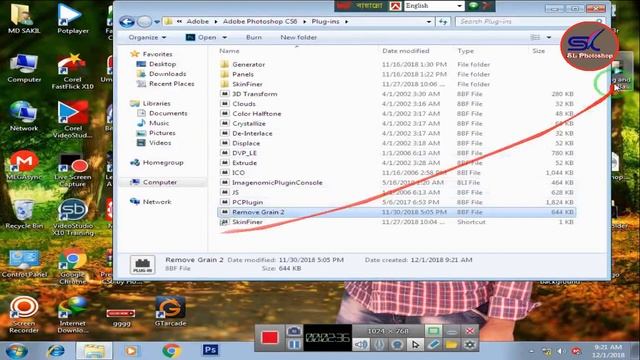Open the Organize menu
Viewport: 640px width, 360px height.
pyautogui.click(x=147, y=38)
